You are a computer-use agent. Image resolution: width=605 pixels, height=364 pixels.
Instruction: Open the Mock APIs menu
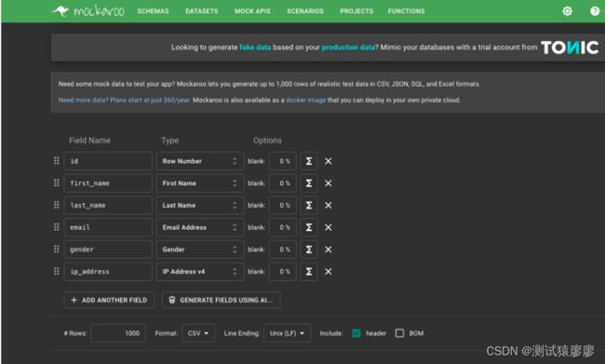[x=252, y=11]
